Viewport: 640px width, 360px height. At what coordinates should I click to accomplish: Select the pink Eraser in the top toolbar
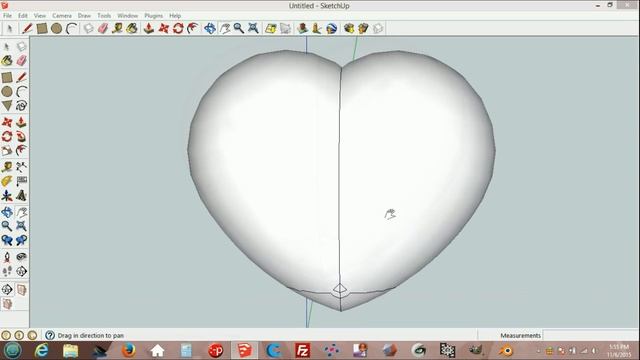pos(103,28)
